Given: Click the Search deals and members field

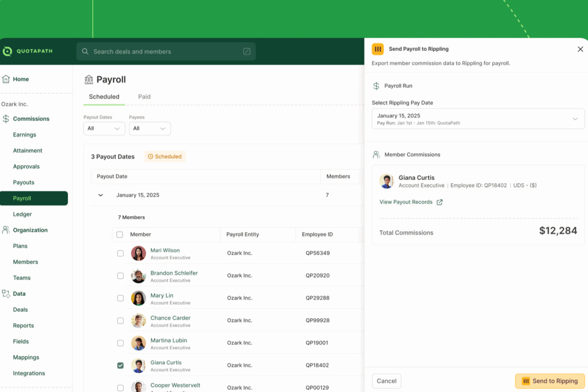Looking at the screenshot, I should (x=163, y=52).
